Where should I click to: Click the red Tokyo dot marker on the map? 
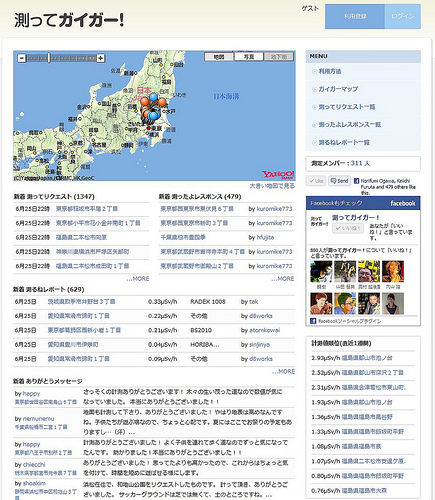pos(149,128)
